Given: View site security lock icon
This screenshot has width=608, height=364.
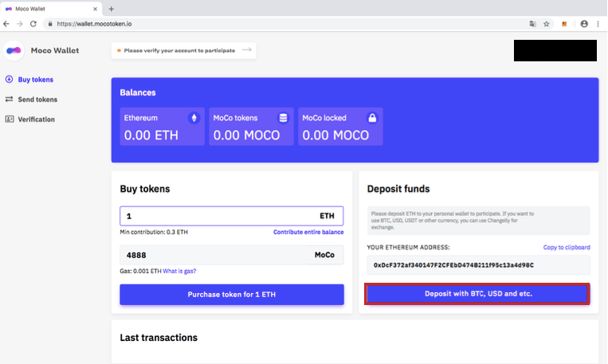Looking at the screenshot, I should coord(50,24).
